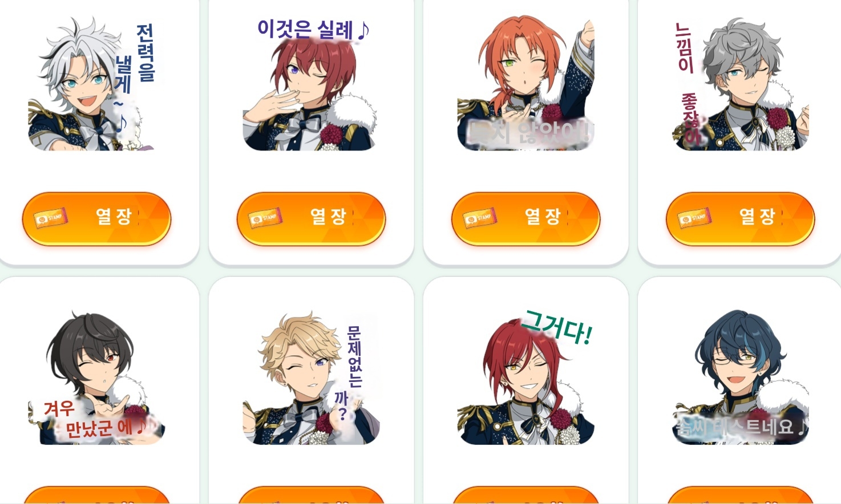
Task: Click partial orange button below 그거다! stamp
Action: 525,495
